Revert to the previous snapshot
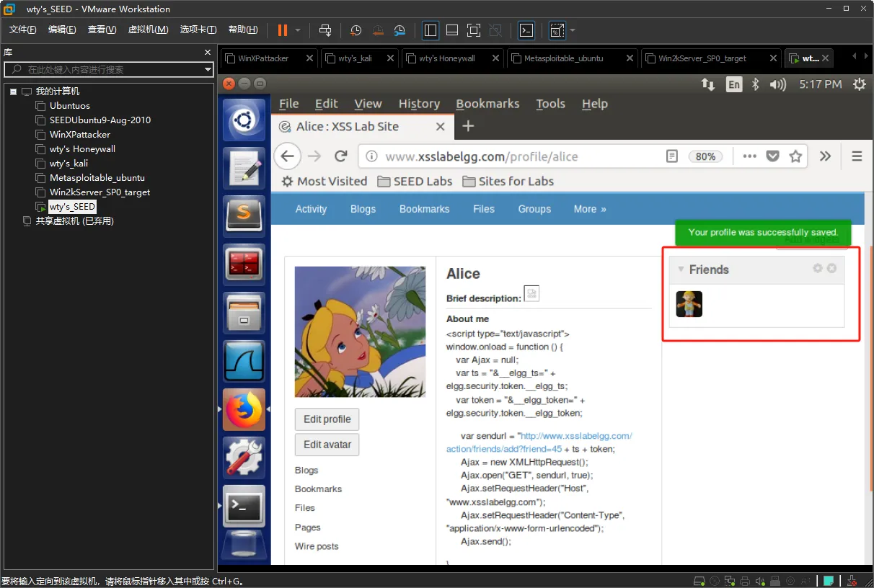This screenshot has width=874, height=588. point(378,30)
